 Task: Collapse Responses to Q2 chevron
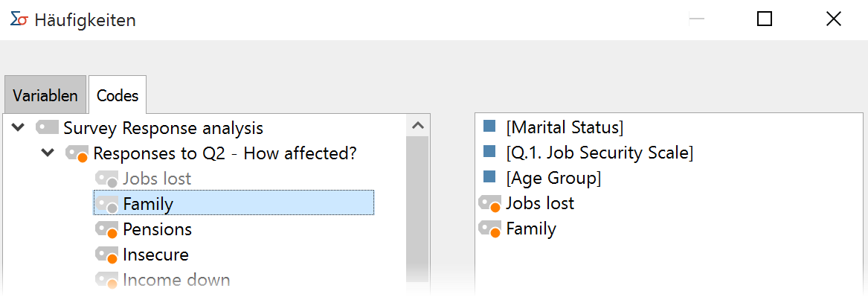pos(48,153)
